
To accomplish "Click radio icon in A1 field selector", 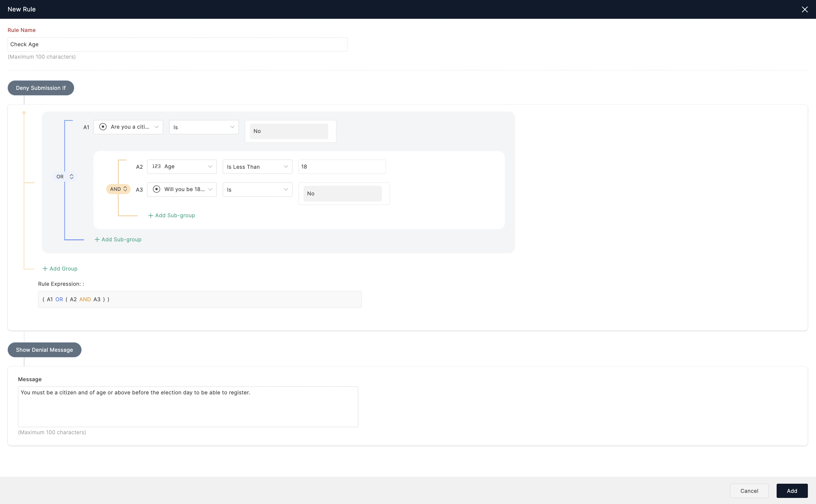I will [103, 127].
